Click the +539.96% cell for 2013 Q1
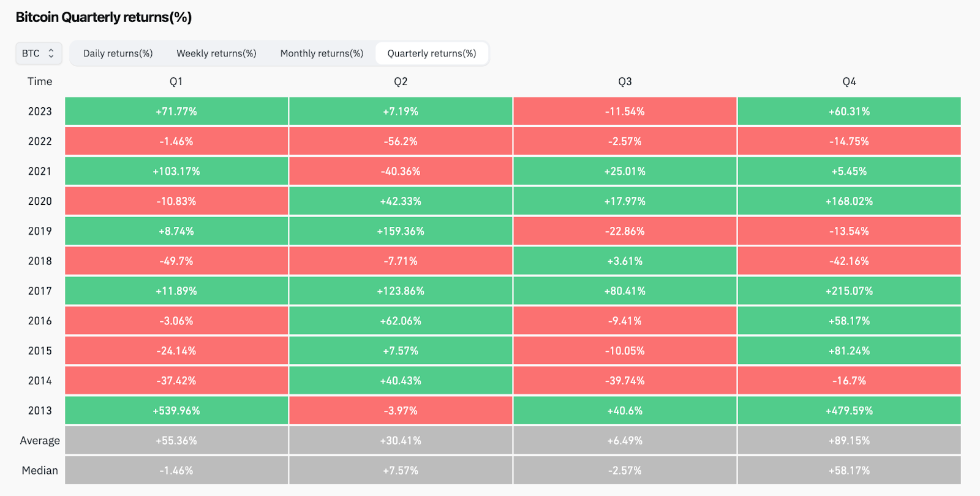The width and height of the screenshot is (980, 496). 176,411
